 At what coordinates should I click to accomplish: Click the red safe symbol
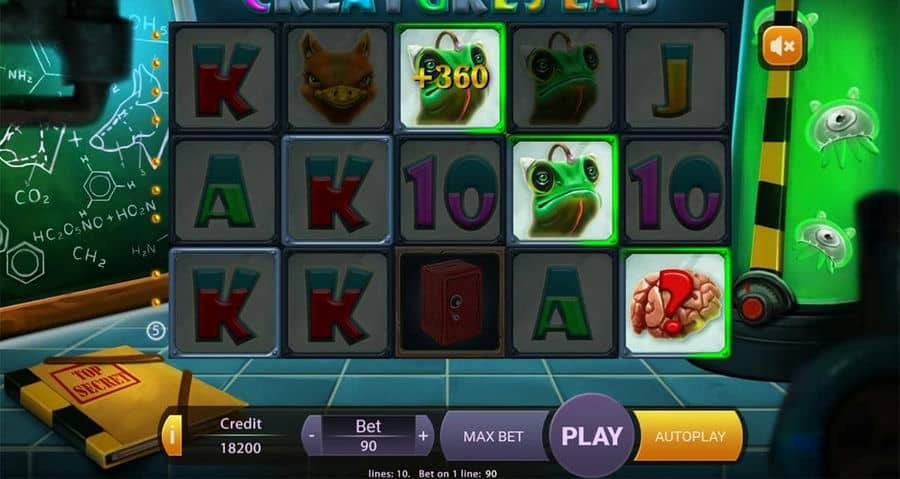[x=451, y=303]
